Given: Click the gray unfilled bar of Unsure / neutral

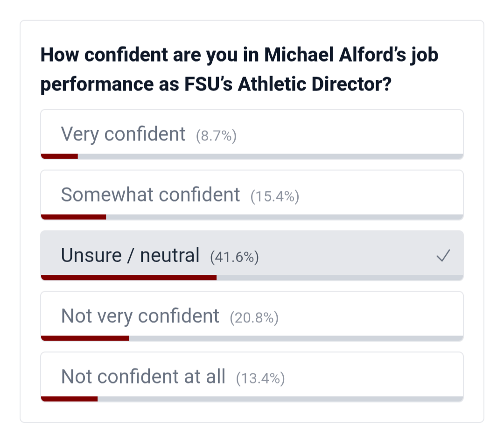Looking at the screenshot, I should [340, 278].
